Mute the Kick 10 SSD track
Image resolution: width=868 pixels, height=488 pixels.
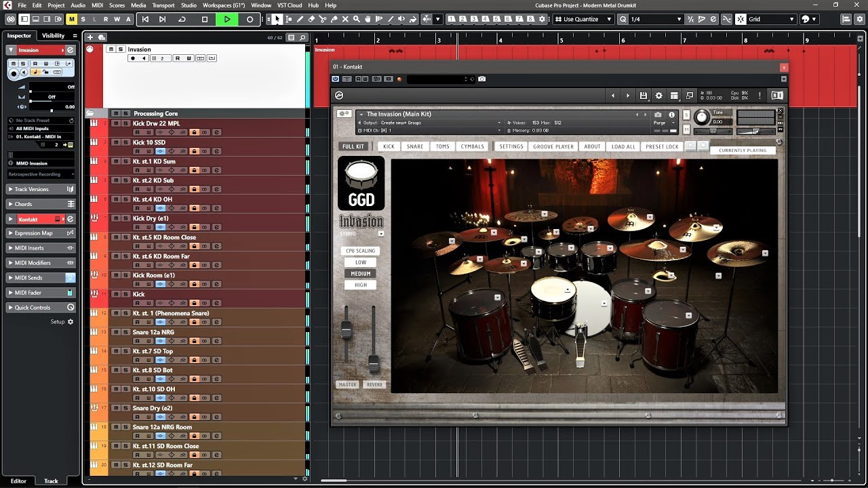116,142
